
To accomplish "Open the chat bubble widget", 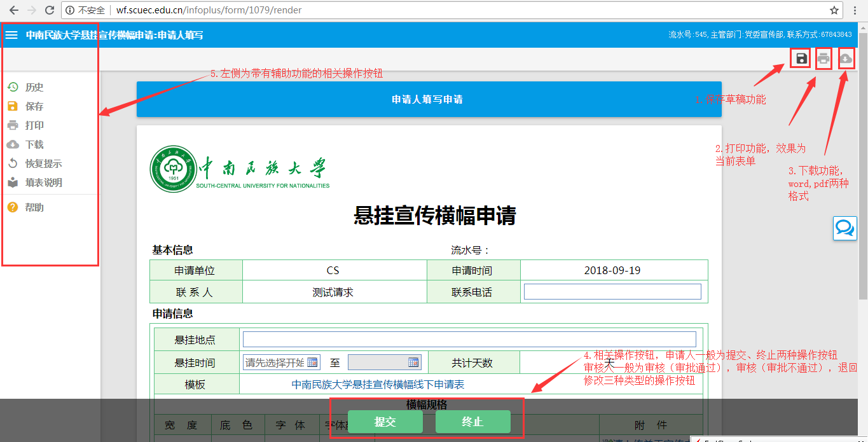I will 845,228.
